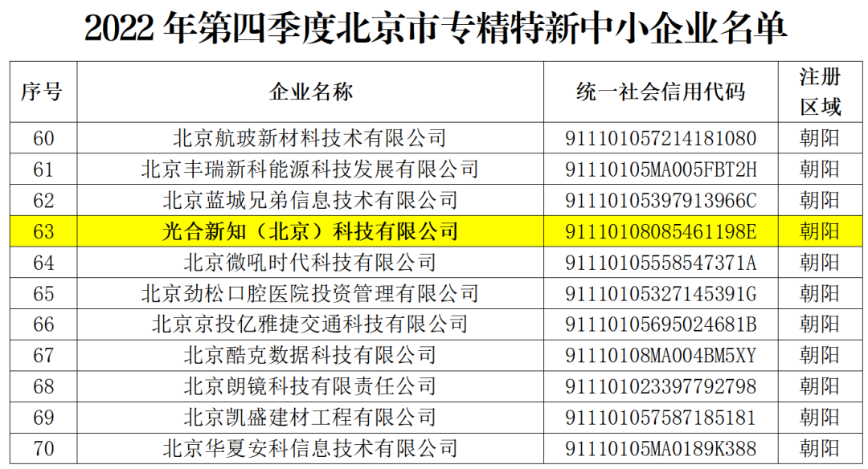Click 北京微吼时代科技有限公司

coord(310,262)
